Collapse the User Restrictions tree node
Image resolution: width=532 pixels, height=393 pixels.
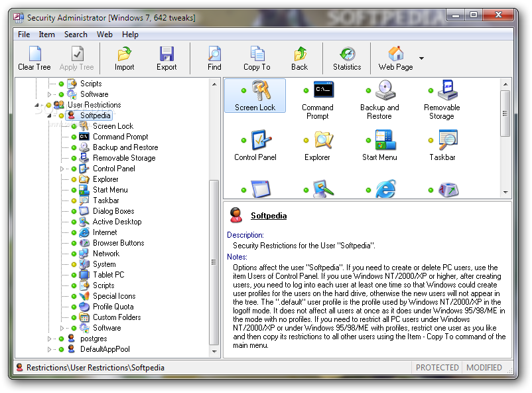pyautogui.click(x=36, y=106)
